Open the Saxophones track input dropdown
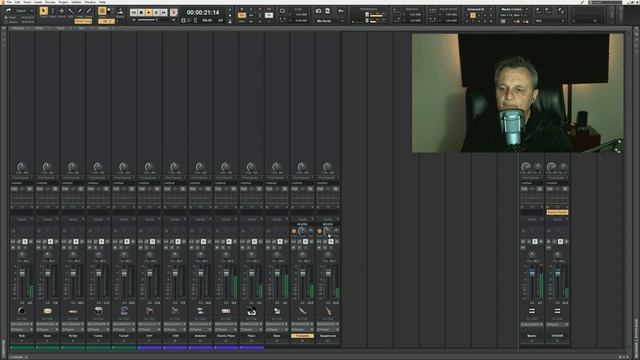 (x=328, y=324)
